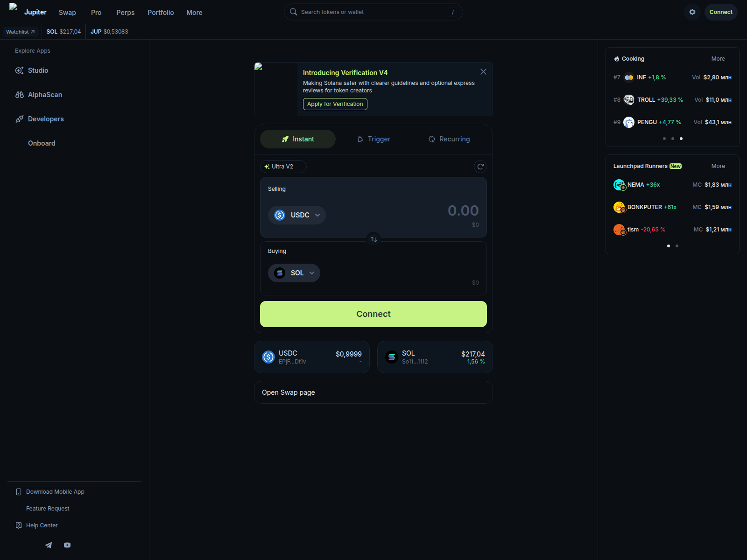Image resolution: width=747 pixels, height=560 pixels.
Task: Select the second Launchpad Runners carousel dot
Action: click(677, 245)
